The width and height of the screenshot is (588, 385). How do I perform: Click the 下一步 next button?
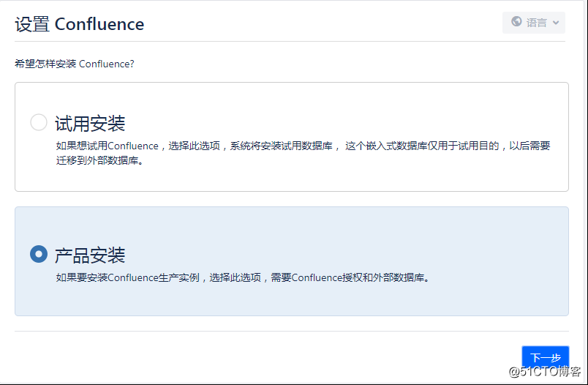(546, 356)
